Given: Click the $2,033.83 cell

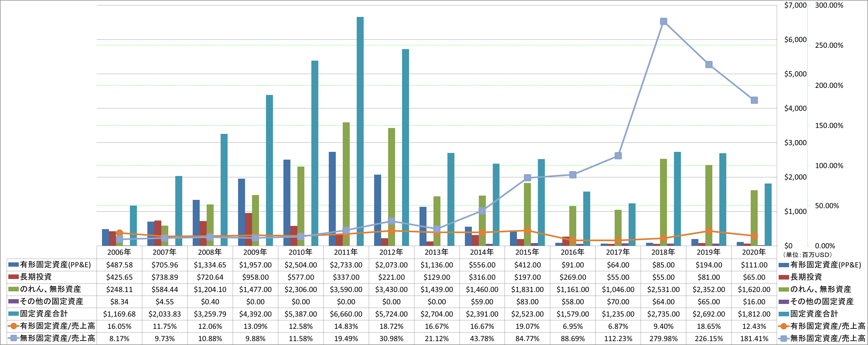Looking at the screenshot, I should pyautogui.click(x=165, y=314).
